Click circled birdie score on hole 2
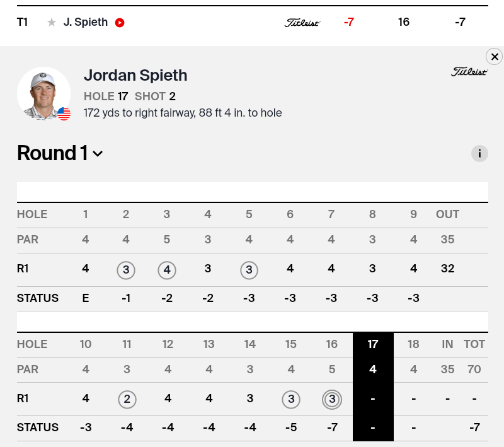Image resolution: width=504 pixels, height=447 pixels. pos(126,270)
